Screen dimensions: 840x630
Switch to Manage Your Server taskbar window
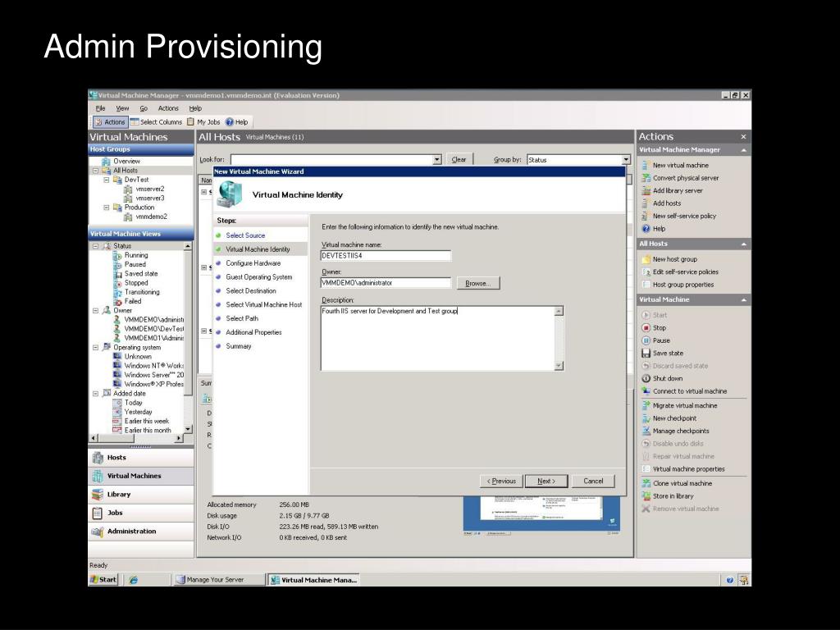[x=218, y=580]
